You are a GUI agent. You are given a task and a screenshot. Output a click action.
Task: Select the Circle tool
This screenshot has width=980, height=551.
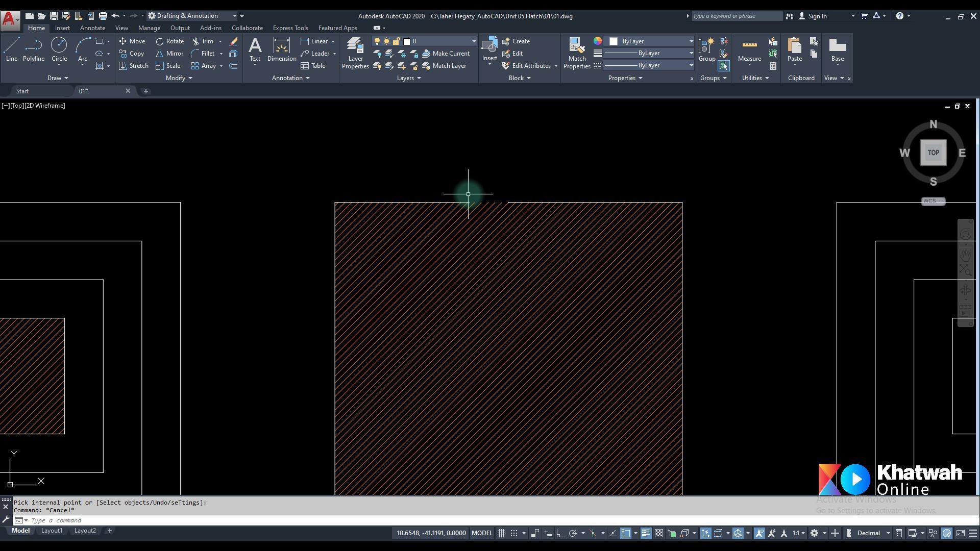[x=59, y=49]
